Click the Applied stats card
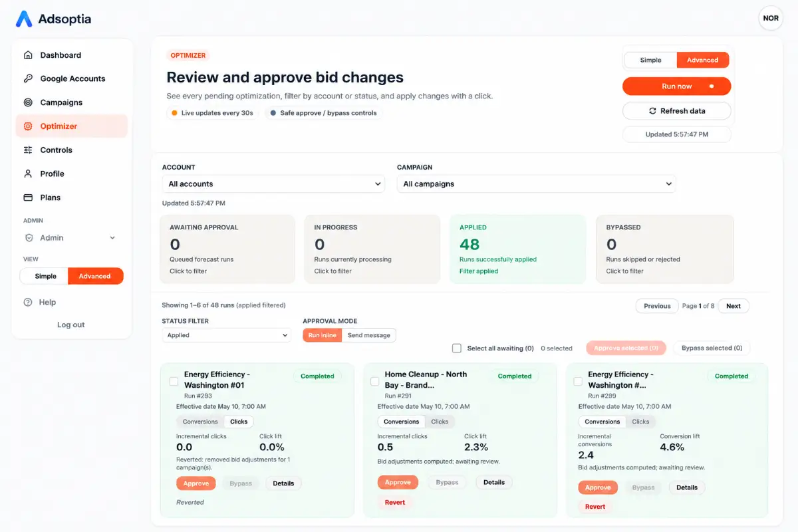Image resolution: width=798 pixels, height=532 pixels. tap(518, 249)
